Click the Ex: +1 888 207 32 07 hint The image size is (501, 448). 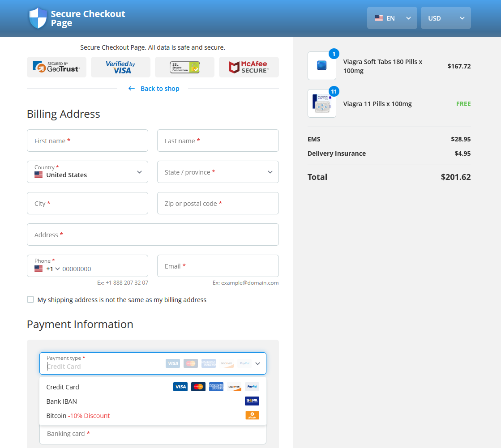123,282
